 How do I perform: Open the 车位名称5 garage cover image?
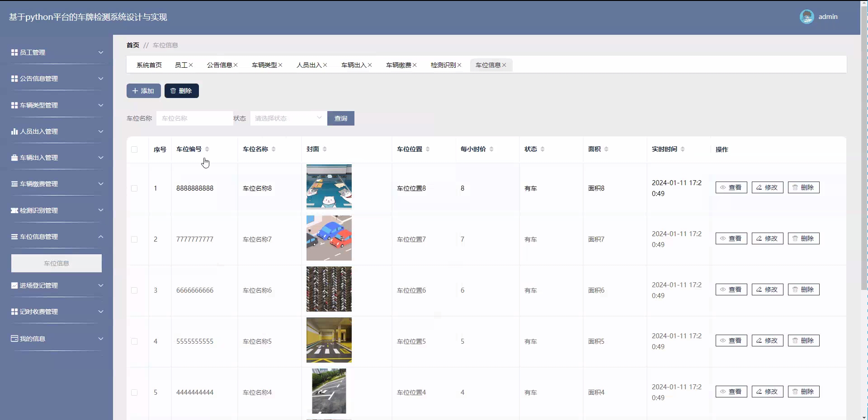pyautogui.click(x=329, y=340)
